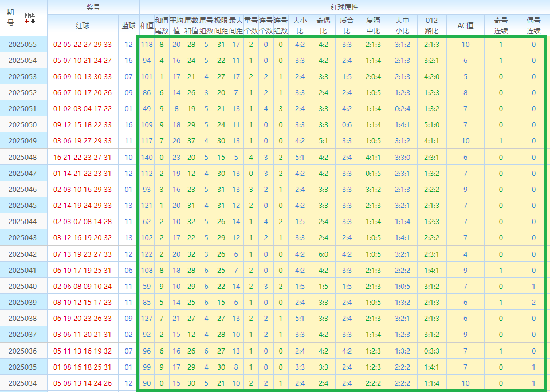Click sum value 118
This screenshot has height=392, width=550.
[x=147, y=45]
